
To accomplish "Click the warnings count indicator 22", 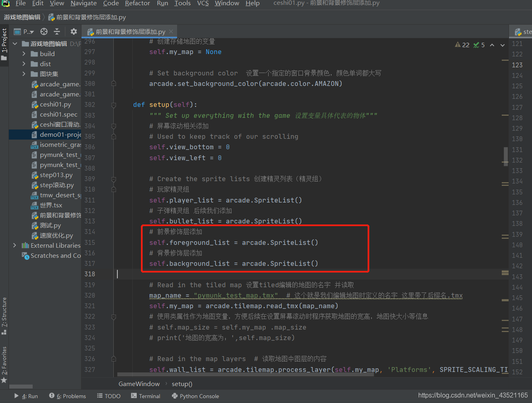I will (462, 45).
